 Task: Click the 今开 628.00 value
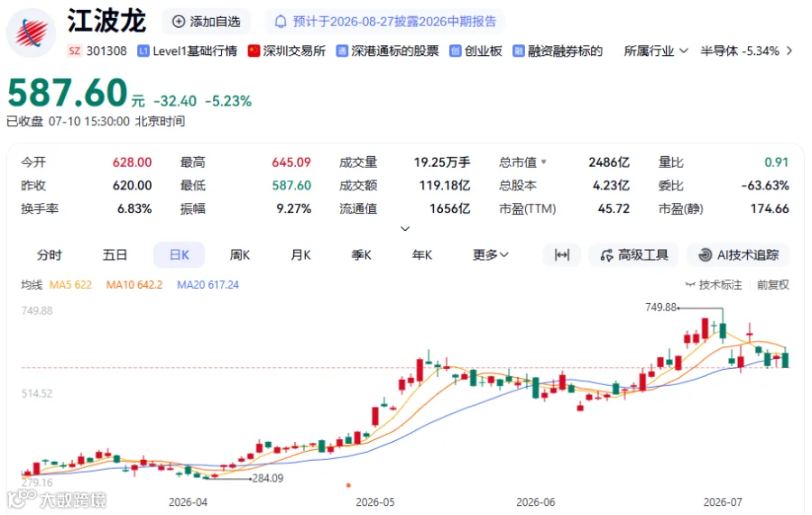[x=132, y=162]
